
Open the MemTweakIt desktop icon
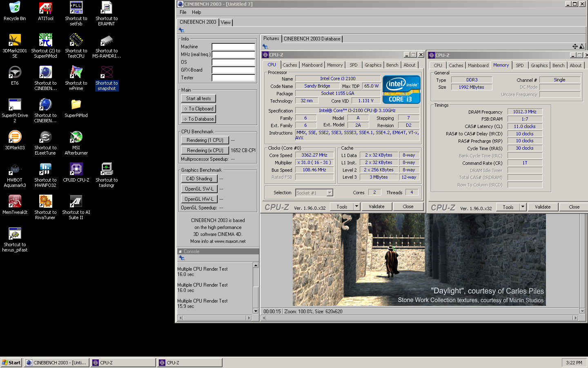coord(15,205)
